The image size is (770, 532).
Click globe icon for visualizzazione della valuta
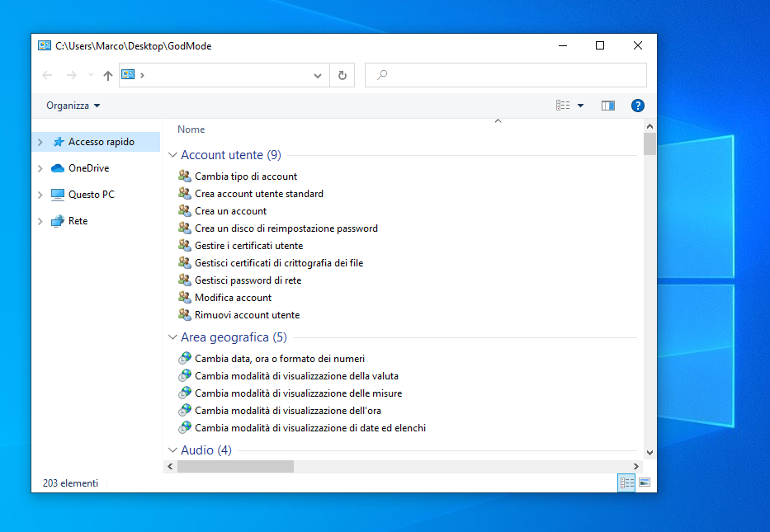(x=185, y=375)
